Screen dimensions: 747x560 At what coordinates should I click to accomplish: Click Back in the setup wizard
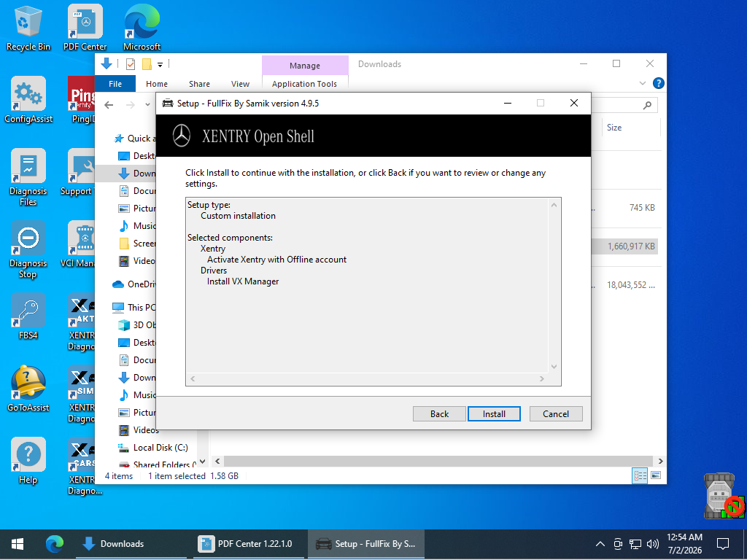[439, 414]
